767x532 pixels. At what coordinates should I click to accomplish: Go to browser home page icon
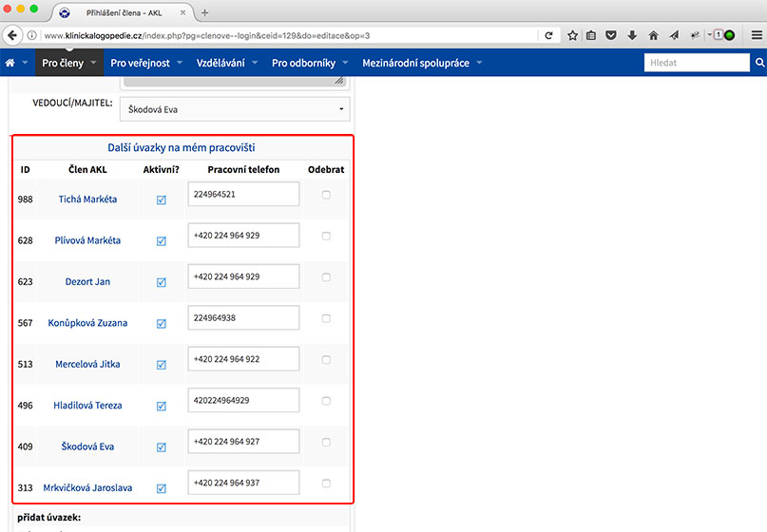click(653, 35)
